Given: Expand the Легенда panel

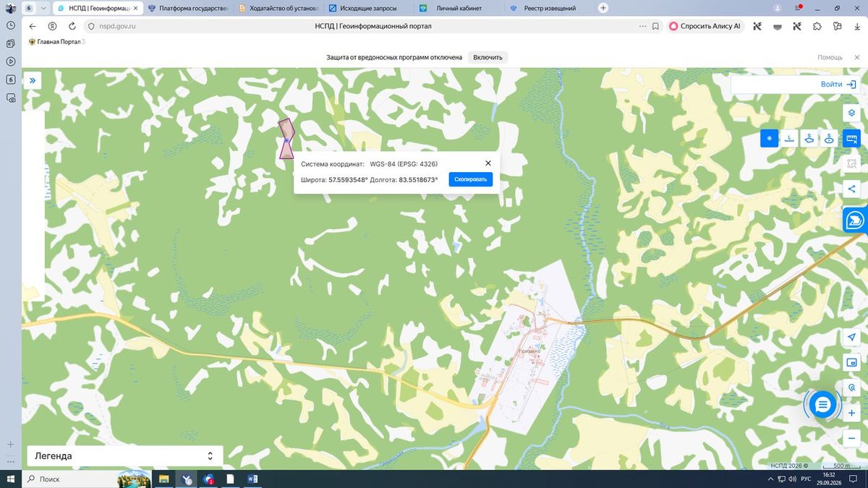Looking at the screenshot, I should click(125, 456).
